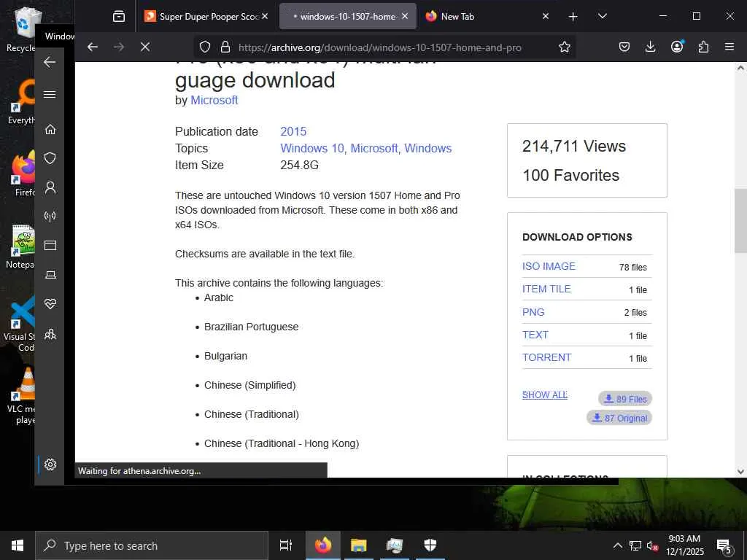Toggle Windows Security navigation hamburger menu
The width and height of the screenshot is (747, 560).
pos(50,94)
